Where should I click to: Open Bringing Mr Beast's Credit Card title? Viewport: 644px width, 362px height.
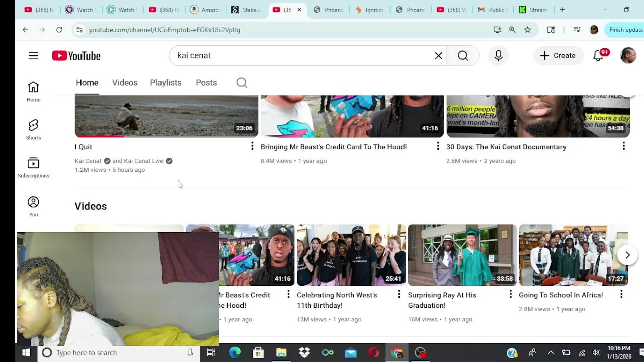(334, 147)
